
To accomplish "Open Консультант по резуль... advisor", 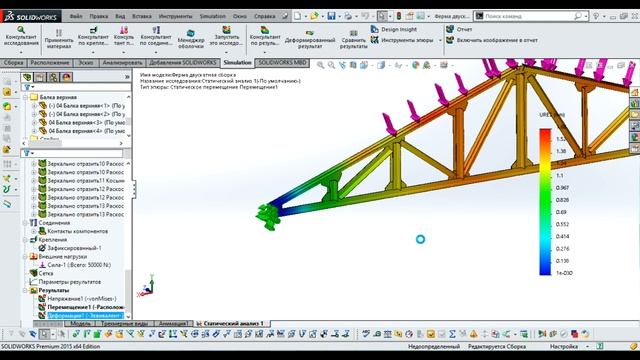I will (x=265, y=37).
